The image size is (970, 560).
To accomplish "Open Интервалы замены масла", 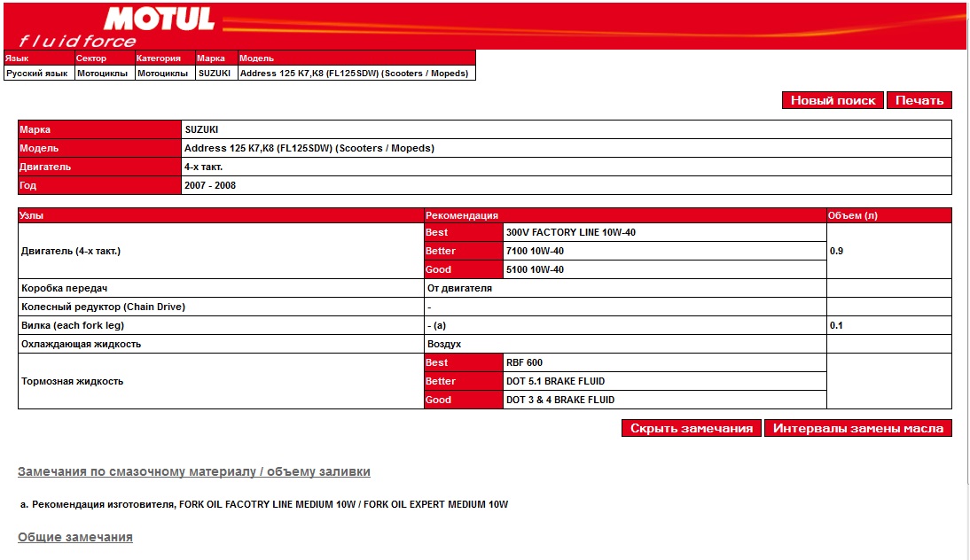I will tap(858, 428).
